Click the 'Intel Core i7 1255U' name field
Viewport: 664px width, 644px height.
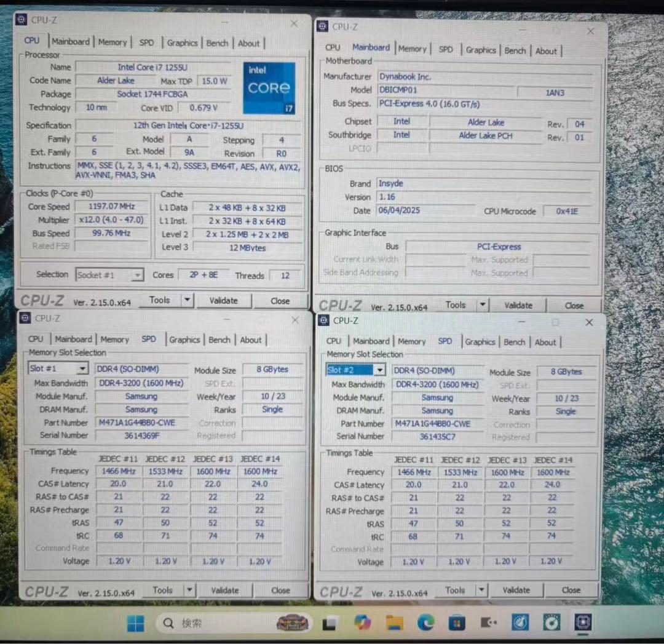tap(153, 67)
